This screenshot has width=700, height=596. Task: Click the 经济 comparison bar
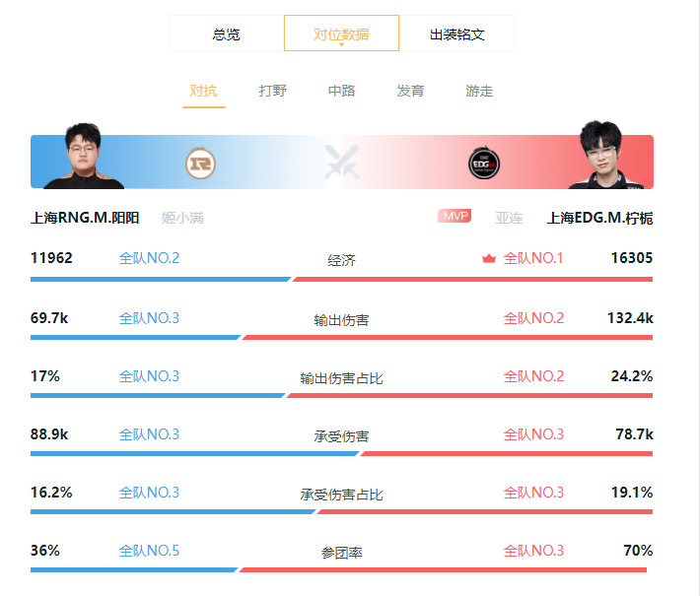pyautogui.click(x=341, y=279)
